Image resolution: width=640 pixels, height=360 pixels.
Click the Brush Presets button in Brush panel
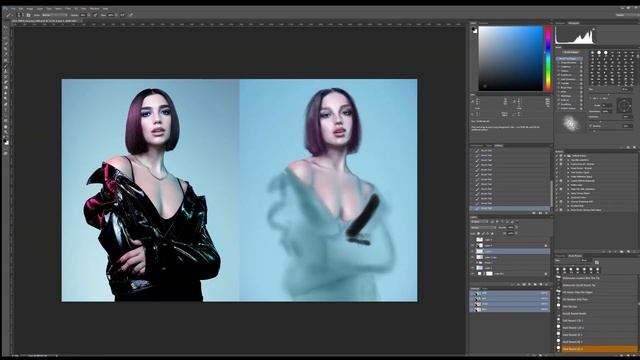tap(571, 52)
